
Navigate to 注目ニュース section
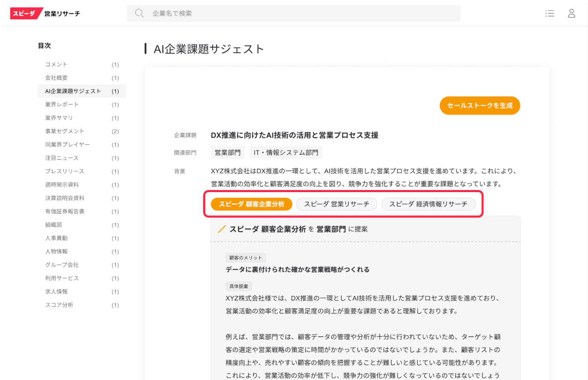click(62, 158)
